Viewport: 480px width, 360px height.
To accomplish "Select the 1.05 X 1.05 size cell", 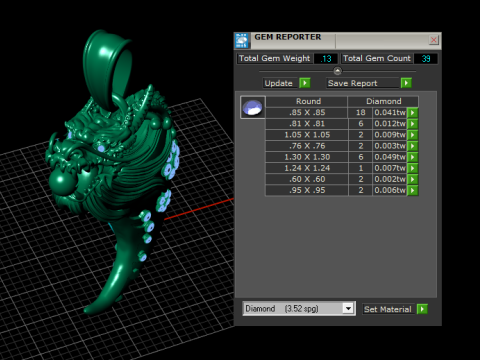I will point(307,135).
